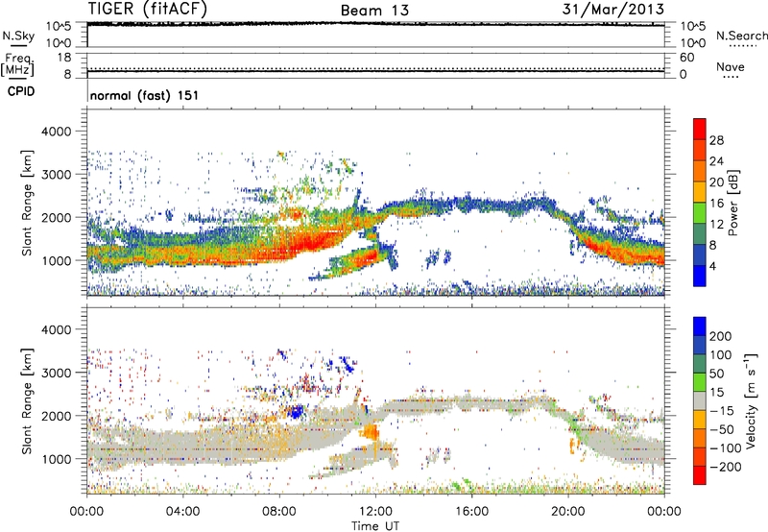This screenshot has height=532, width=768.
Task: Click the "4" power colorbar label
Action: (x=713, y=266)
